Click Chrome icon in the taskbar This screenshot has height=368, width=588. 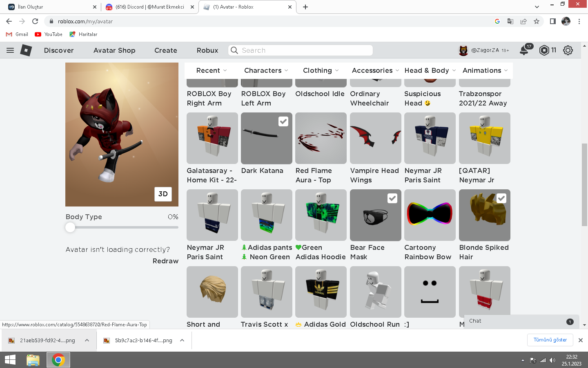tap(58, 360)
